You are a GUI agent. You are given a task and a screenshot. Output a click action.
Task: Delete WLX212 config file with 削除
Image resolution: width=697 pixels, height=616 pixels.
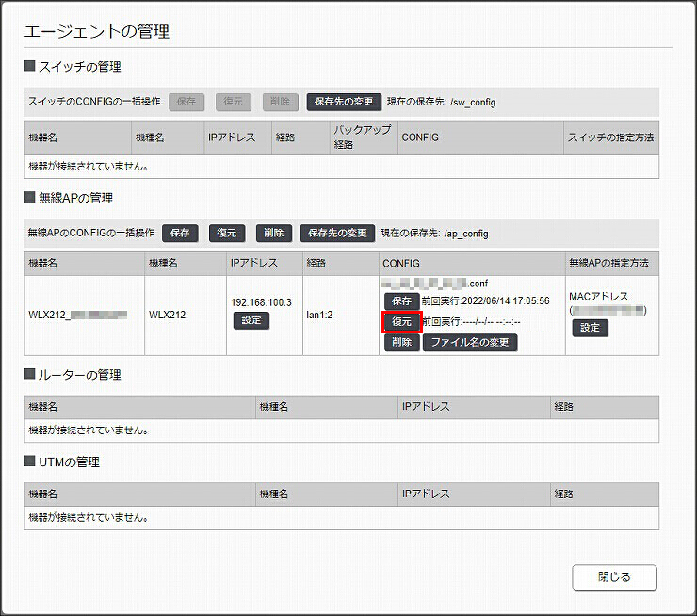(402, 342)
